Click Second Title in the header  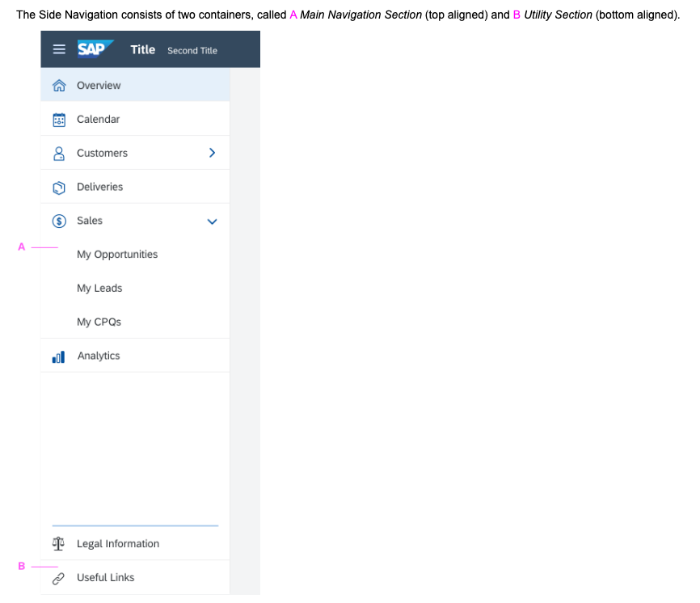coord(192,50)
